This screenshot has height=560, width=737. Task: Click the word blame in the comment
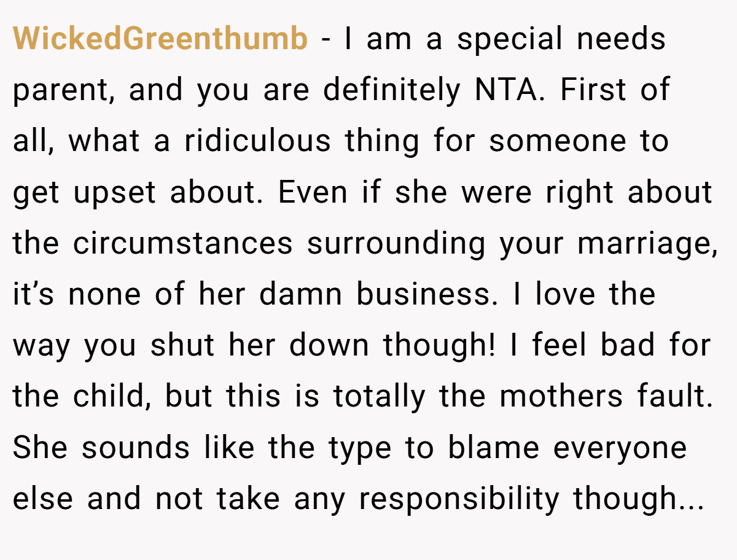click(x=493, y=448)
